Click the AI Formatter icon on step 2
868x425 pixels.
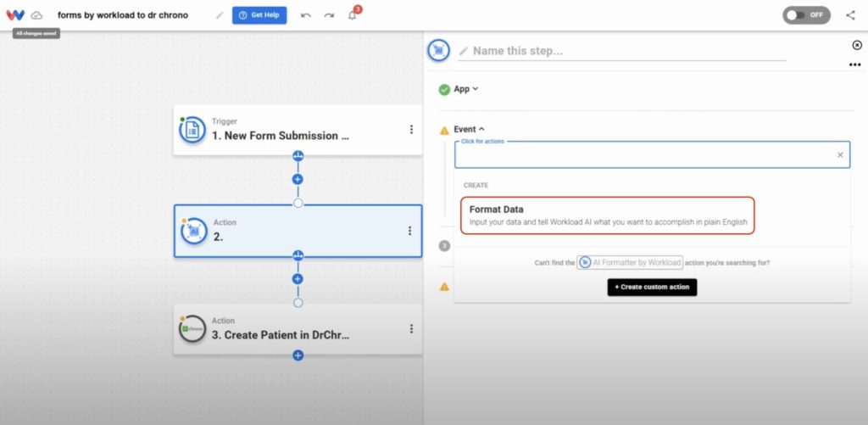point(194,231)
